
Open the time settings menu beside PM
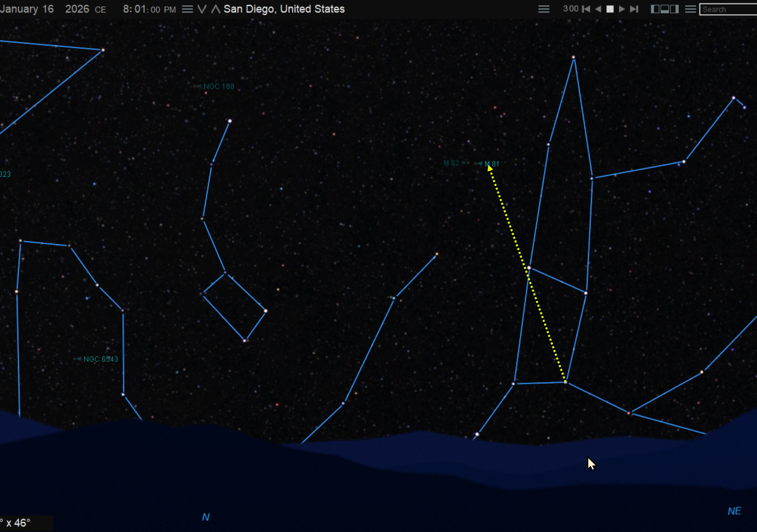coord(187,8)
